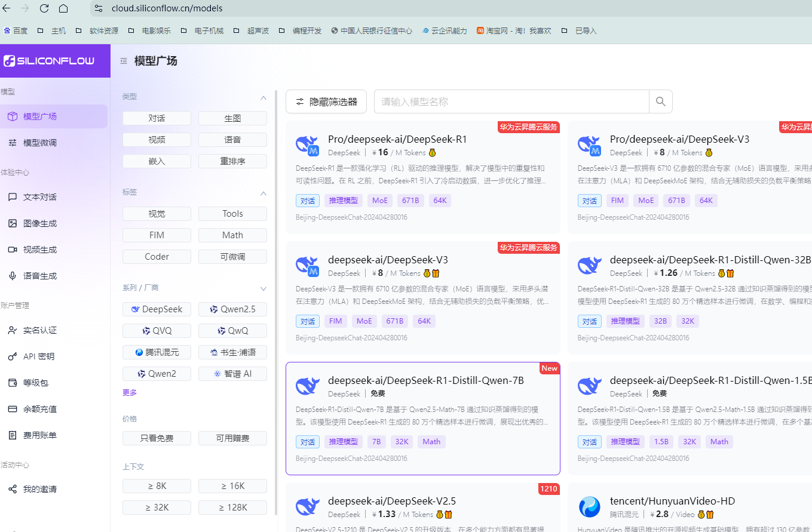The width and height of the screenshot is (812, 532).
Task: Click the browser back arrow
Action: point(7,8)
